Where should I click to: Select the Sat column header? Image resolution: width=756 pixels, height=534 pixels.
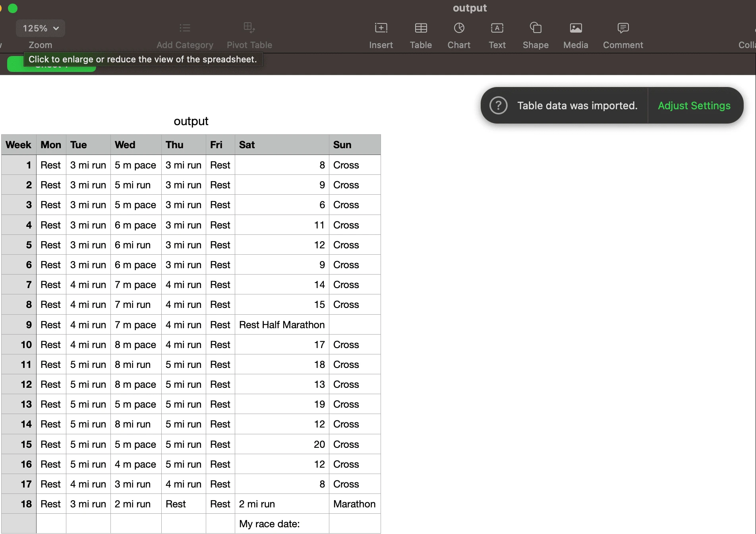[x=282, y=145]
